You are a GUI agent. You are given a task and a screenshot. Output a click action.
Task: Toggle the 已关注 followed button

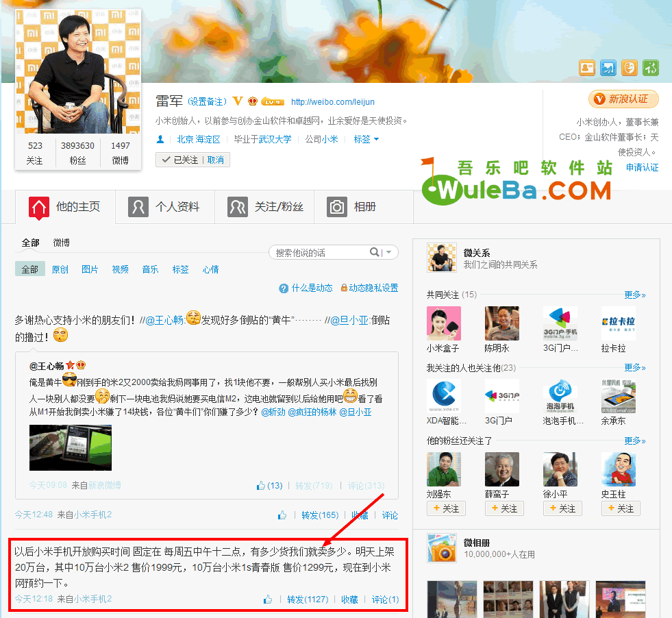coord(179,160)
